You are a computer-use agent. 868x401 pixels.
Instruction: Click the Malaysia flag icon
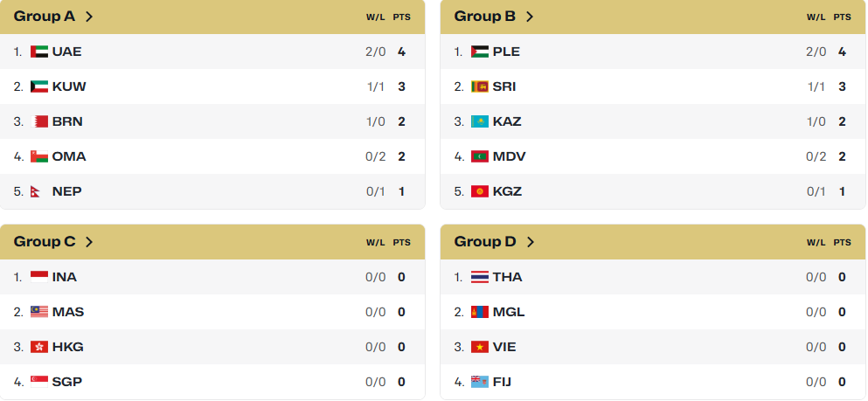pos(39,312)
